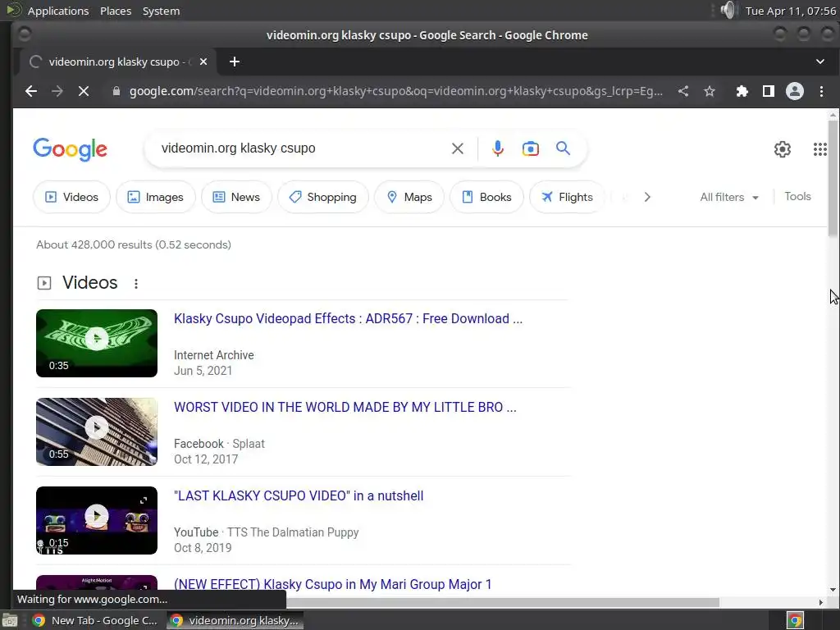Open the Applications menu
The width and height of the screenshot is (840, 630).
pyautogui.click(x=58, y=11)
